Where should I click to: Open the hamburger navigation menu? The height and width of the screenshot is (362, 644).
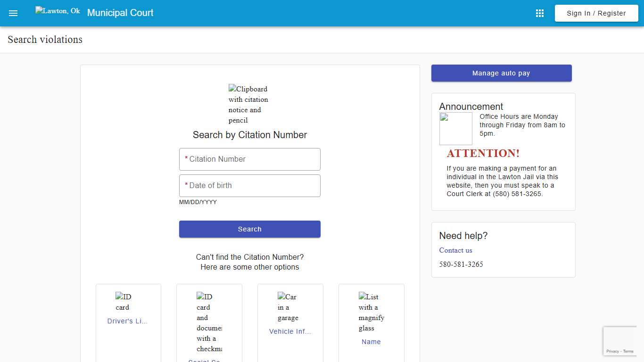(13, 13)
